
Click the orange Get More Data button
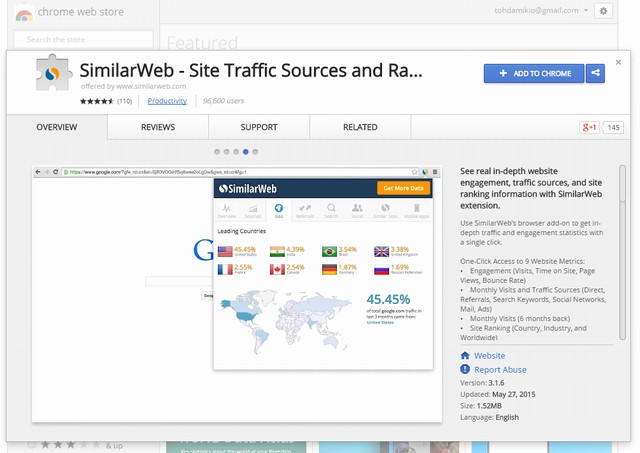(403, 188)
